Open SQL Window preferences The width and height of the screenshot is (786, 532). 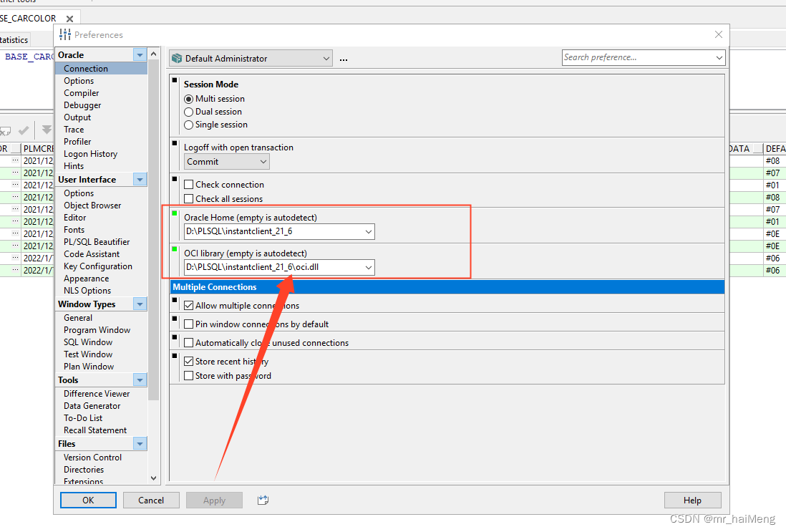pos(88,342)
